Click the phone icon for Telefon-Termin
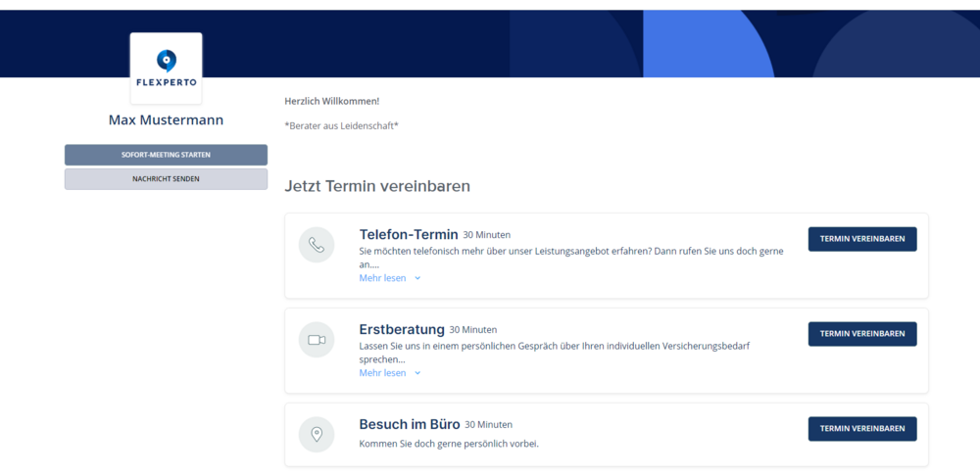This screenshot has height=475, width=980. tap(317, 245)
